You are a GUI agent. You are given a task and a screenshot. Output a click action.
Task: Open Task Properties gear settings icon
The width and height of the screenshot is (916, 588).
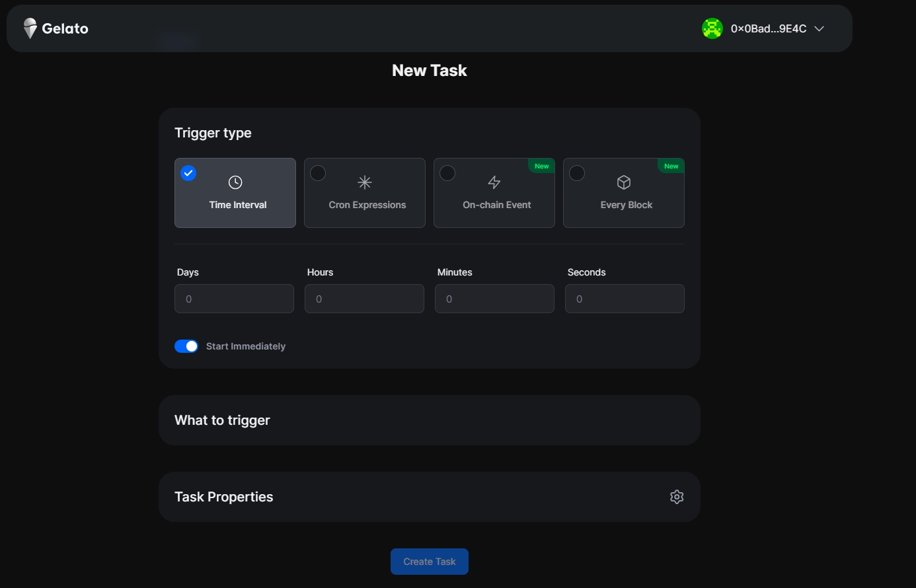pyautogui.click(x=676, y=497)
